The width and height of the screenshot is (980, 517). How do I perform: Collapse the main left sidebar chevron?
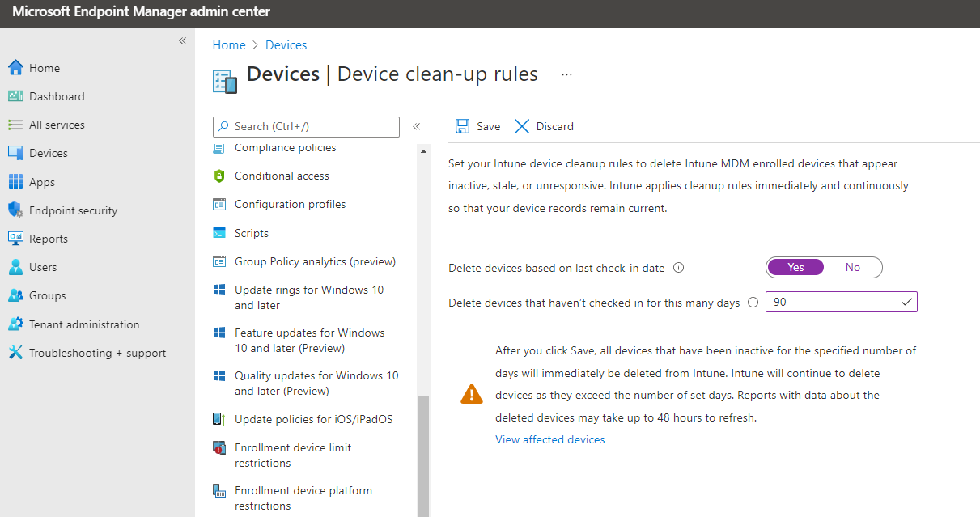tap(182, 40)
